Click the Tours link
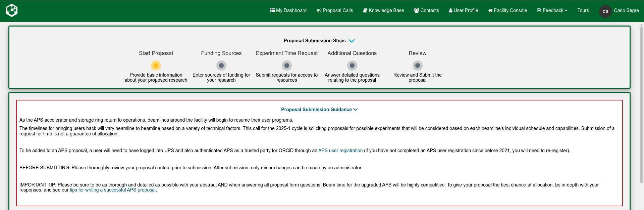Viewport: 644px width, 210px height. click(x=583, y=10)
